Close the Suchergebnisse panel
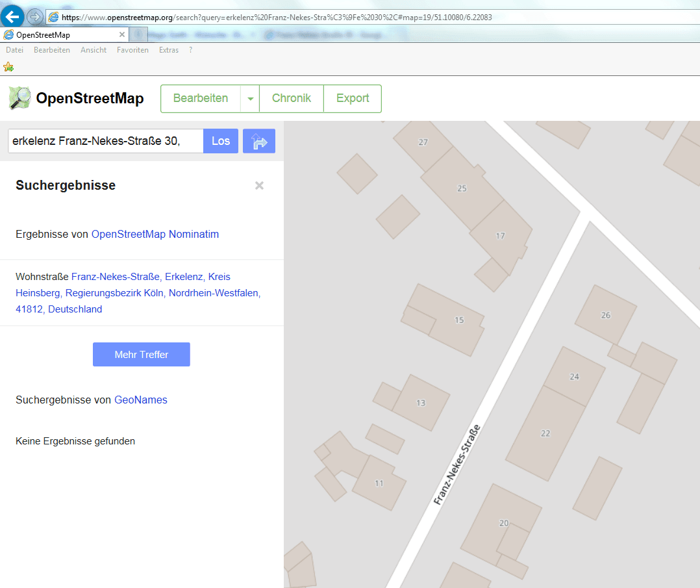 coord(259,185)
